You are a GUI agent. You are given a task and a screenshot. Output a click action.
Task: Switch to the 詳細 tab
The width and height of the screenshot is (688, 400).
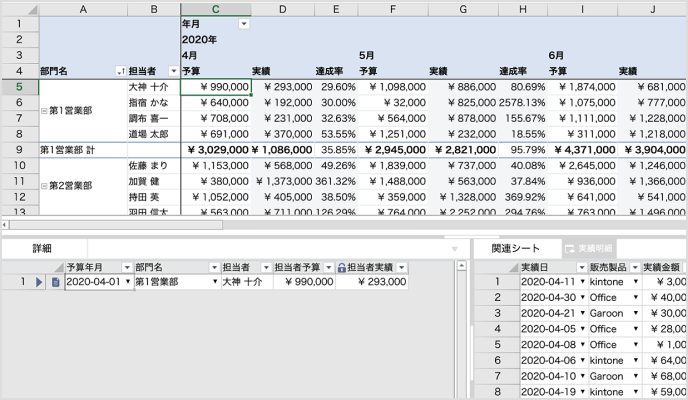41,248
